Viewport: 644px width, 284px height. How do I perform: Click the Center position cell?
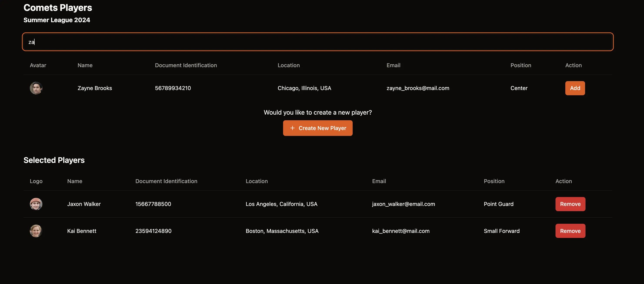tap(519, 88)
